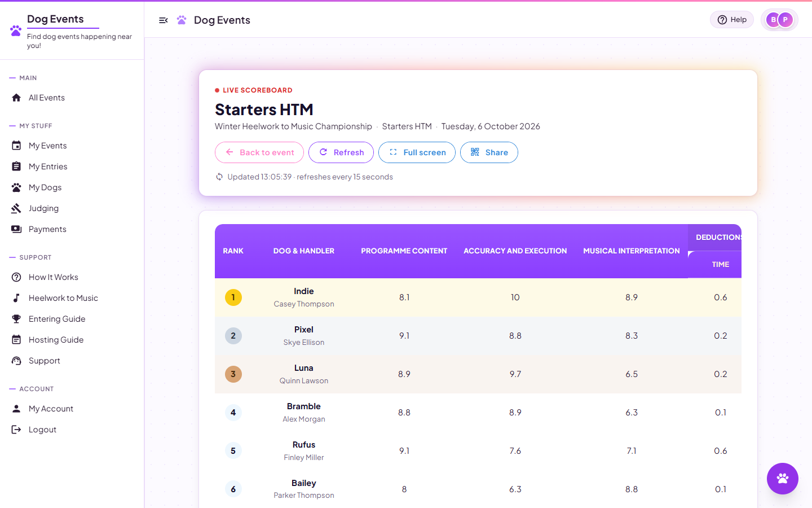Click the Winter Heelwork to Music Championship text
The width and height of the screenshot is (812, 508).
293,126
